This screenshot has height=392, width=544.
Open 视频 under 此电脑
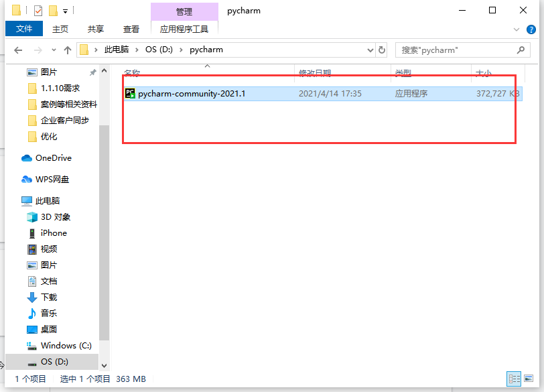click(48, 249)
